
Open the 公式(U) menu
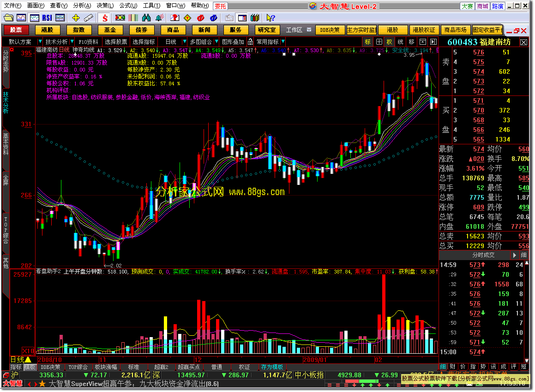[x=128, y=6]
